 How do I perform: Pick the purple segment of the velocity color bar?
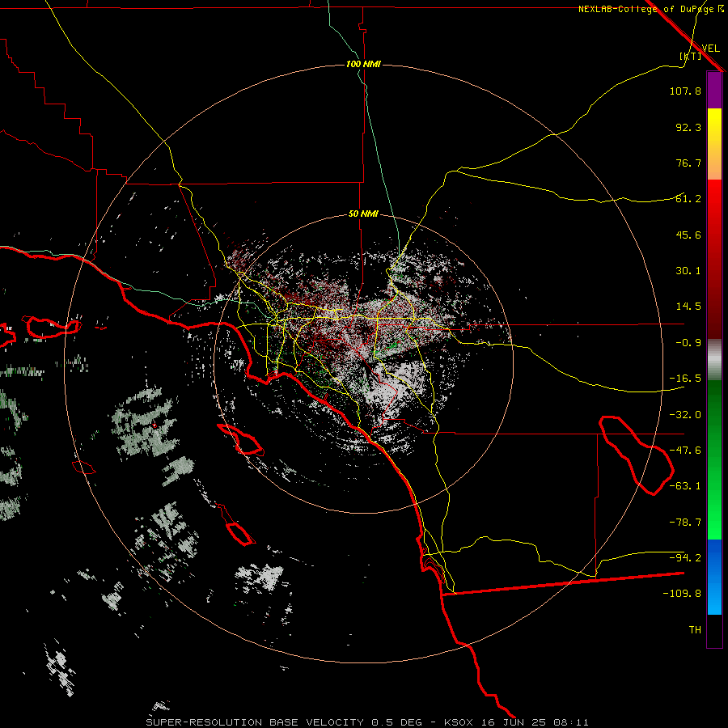tap(714, 90)
